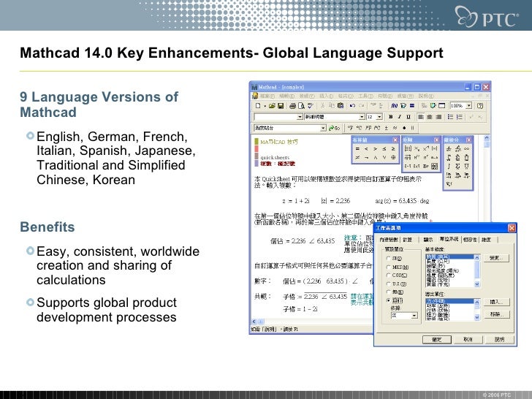This screenshot has width=532, height=399.
Task: Click the dropdown arrow beside New icon
Action: point(265,106)
